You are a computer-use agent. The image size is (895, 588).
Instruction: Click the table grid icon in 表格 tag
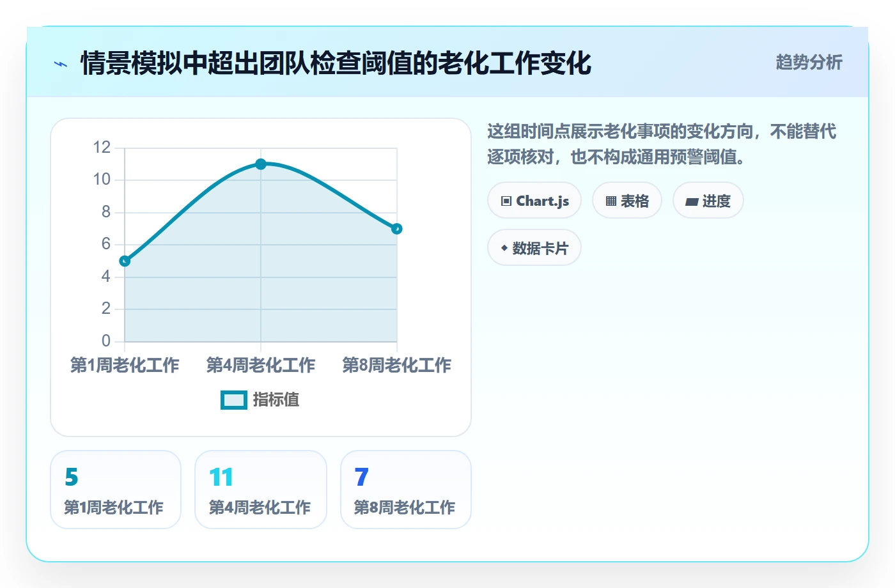611,201
